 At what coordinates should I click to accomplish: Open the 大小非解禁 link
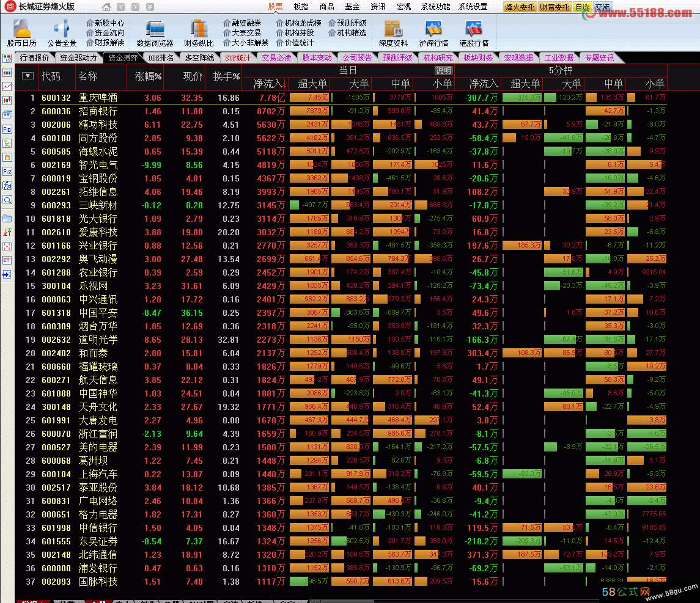tap(246, 42)
